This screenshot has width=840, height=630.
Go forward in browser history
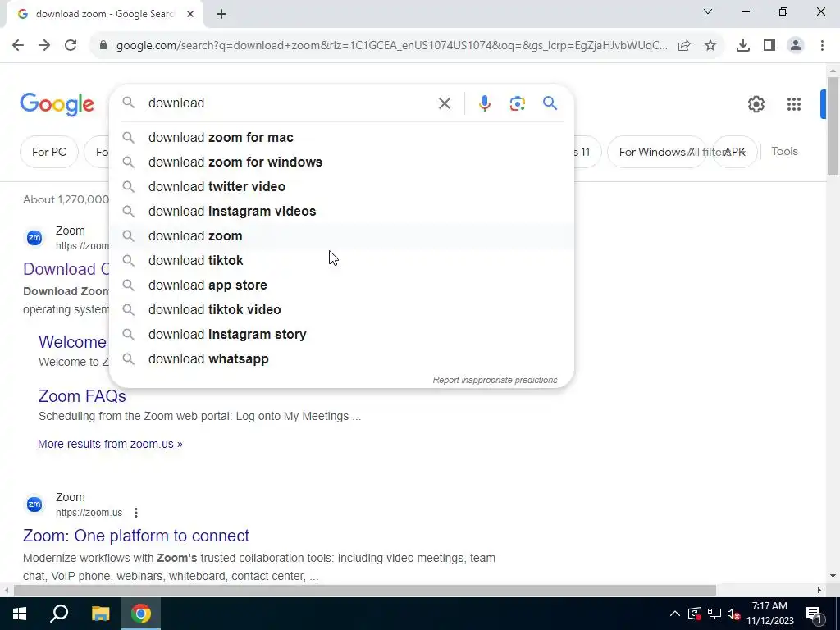[x=44, y=46]
